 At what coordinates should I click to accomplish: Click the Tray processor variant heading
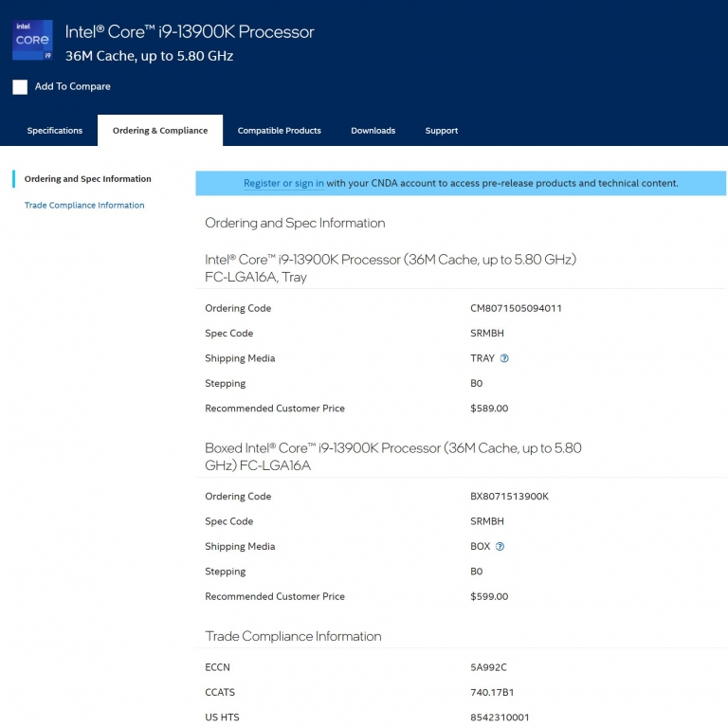pos(391,268)
